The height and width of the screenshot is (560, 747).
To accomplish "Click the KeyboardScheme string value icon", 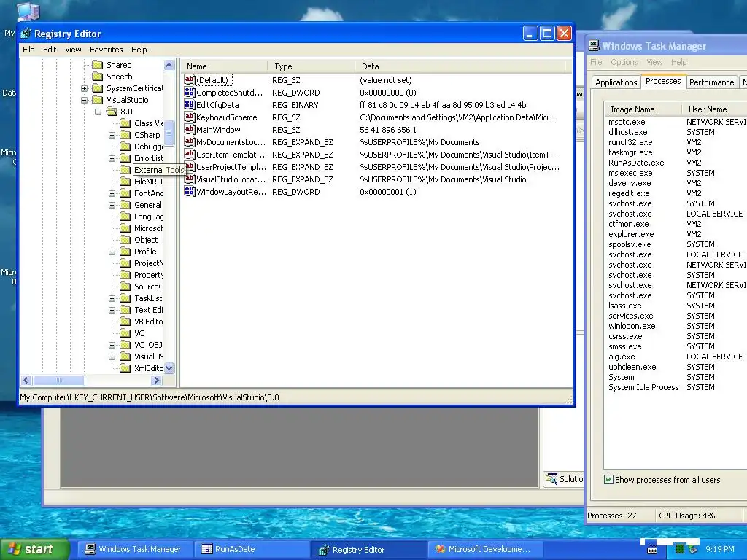I will [190, 117].
